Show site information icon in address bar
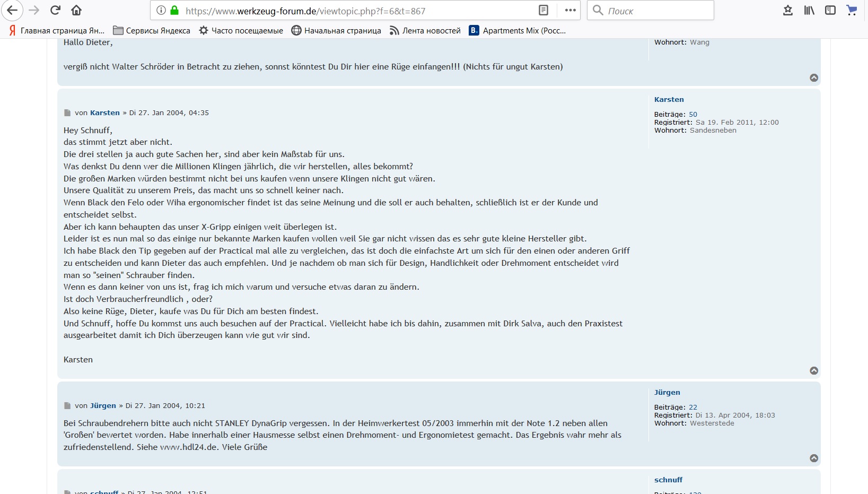The height and width of the screenshot is (494, 868). [161, 10]
